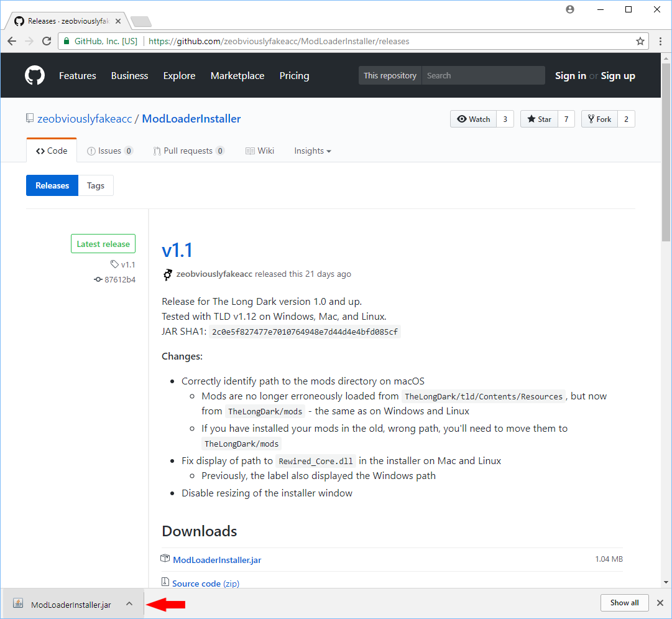Open a new browser tab
Screen dimensions: 672x619
[x=141, y=21]
